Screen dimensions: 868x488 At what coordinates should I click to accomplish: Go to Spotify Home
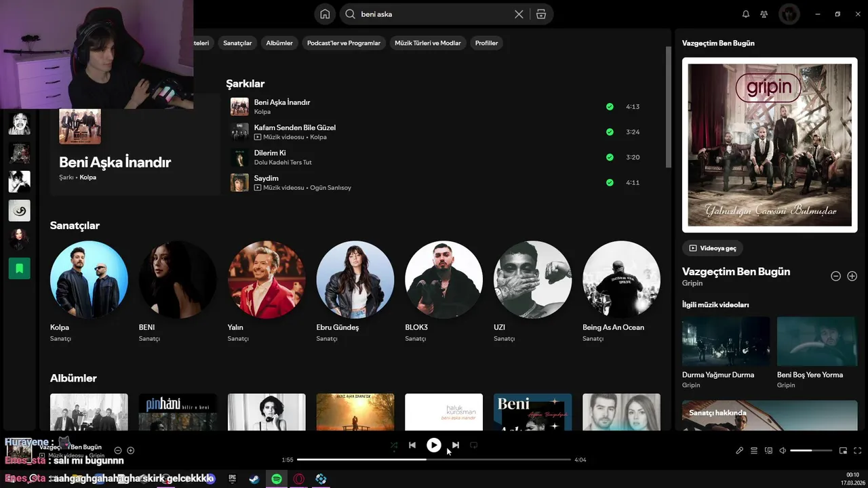[325, 14]
